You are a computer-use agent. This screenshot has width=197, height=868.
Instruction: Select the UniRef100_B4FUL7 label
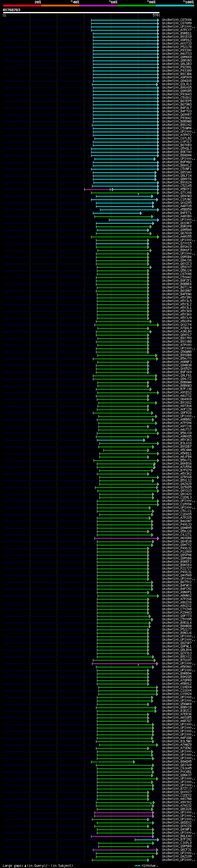pyautogui.click(x=177, y=108)
